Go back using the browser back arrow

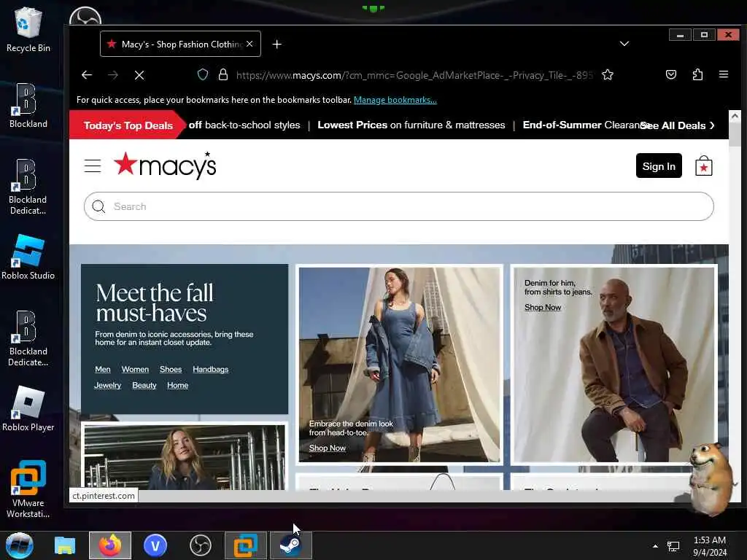(x=87, y=75)
